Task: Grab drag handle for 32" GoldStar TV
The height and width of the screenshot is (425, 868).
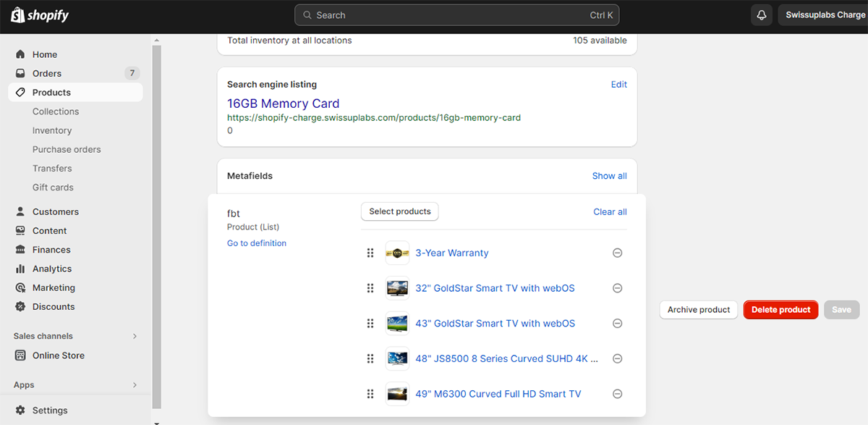Action: coord(370,288)
